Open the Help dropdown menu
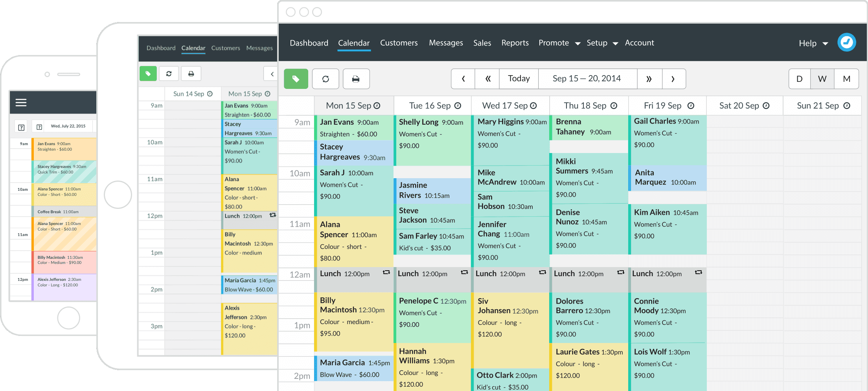The image size is (868, 391). 813,43
